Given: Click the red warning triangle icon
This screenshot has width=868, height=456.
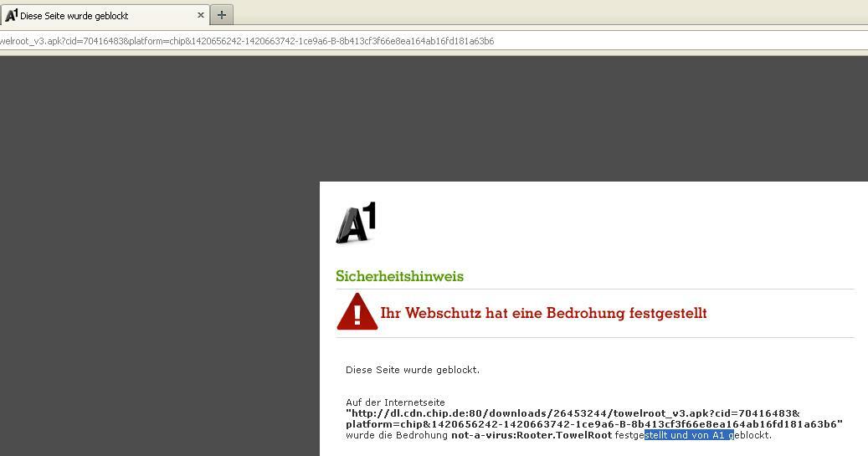Looking at the screenshot, I should point(357,311).
